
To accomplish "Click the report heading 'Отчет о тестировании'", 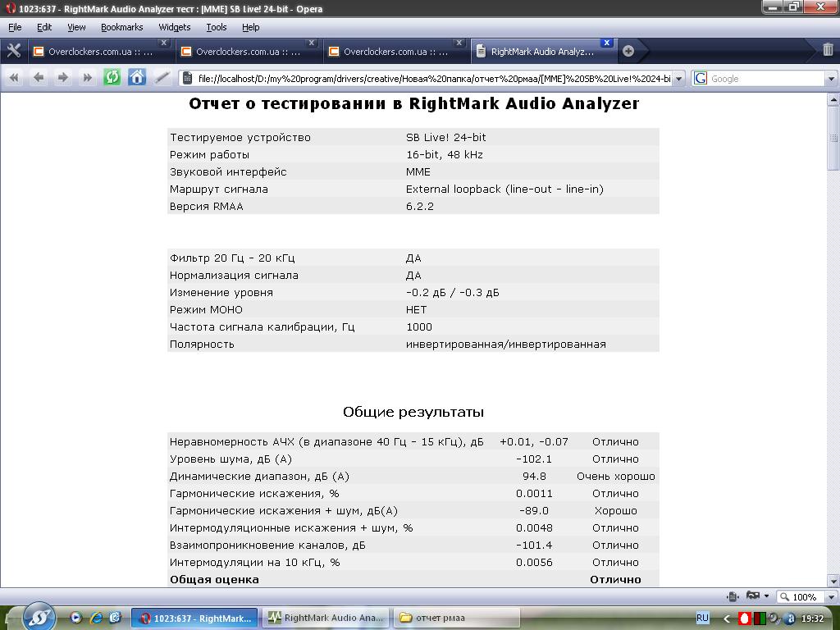I will tap(413, 103).
